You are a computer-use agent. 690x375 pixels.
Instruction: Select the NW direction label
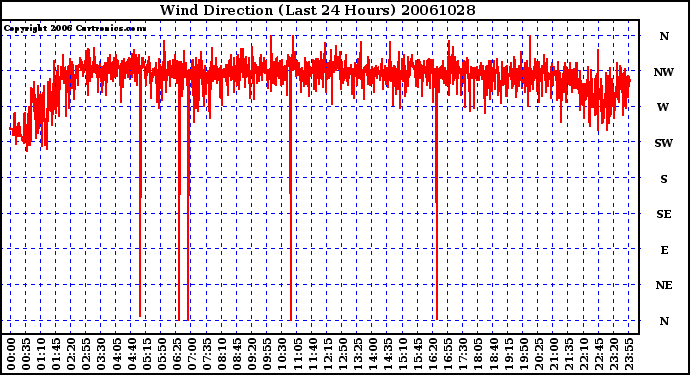click(664, 72)
